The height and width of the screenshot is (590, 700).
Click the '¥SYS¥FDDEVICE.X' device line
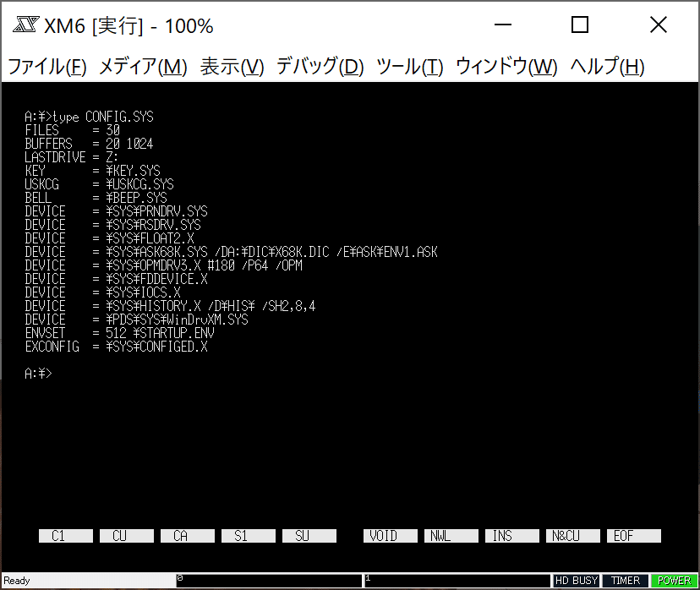[x=116, y=279]
